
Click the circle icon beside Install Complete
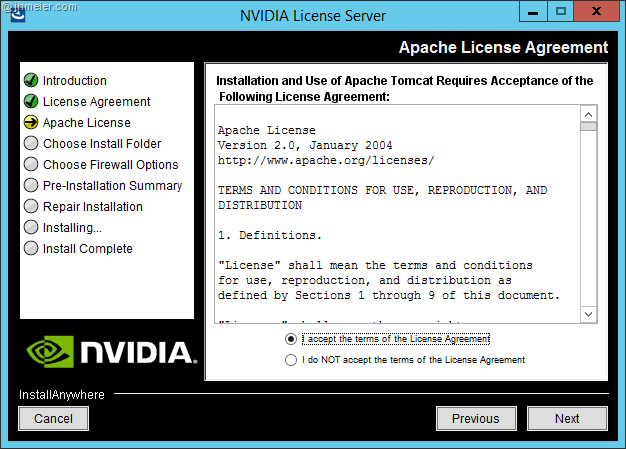point(31,249)
